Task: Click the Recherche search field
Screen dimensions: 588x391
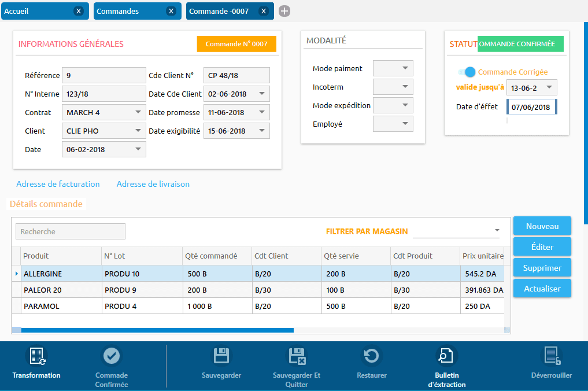Action: tap(70, 231)
